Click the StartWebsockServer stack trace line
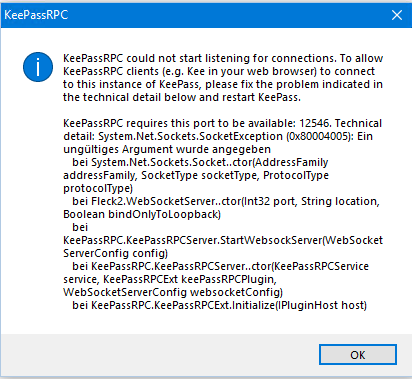The height and width of the screenshot is (379, 412). (x=223, y=241)
